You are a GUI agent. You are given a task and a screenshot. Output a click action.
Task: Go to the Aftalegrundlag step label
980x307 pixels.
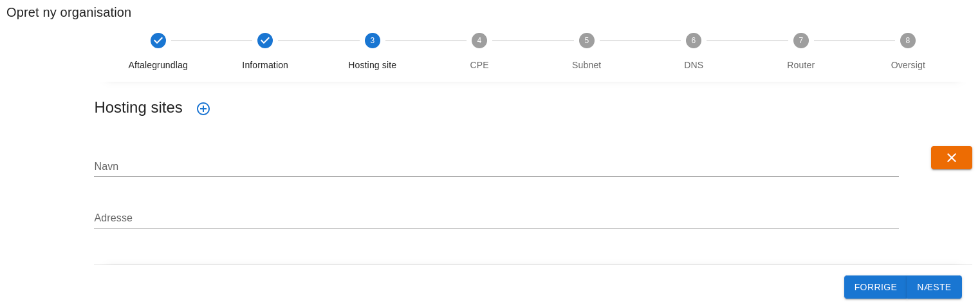click(x=158, y=65)
